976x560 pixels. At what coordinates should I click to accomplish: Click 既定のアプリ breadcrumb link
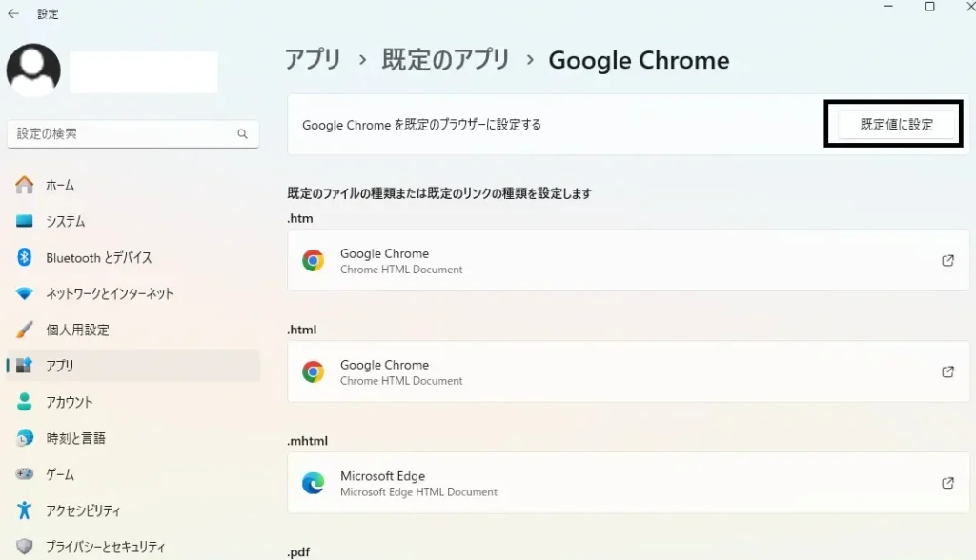(x=446, y=60)
